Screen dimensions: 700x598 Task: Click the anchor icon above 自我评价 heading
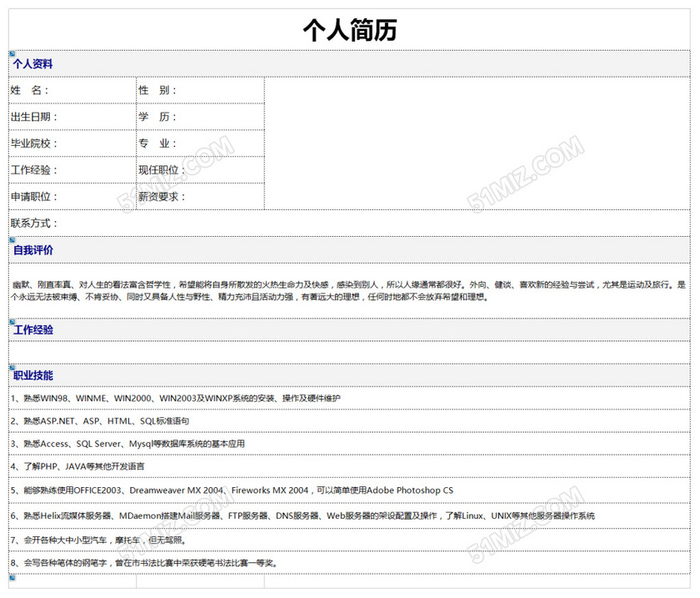tap(12, 241)
